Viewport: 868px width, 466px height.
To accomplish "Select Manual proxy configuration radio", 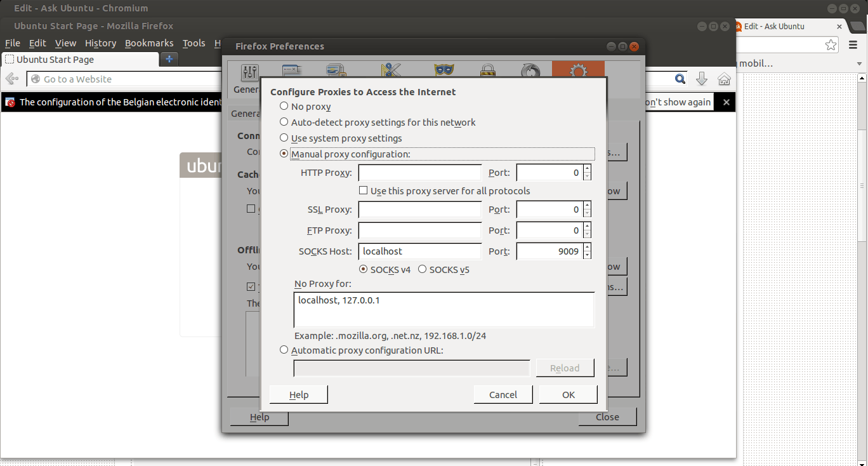I will 284,154.
